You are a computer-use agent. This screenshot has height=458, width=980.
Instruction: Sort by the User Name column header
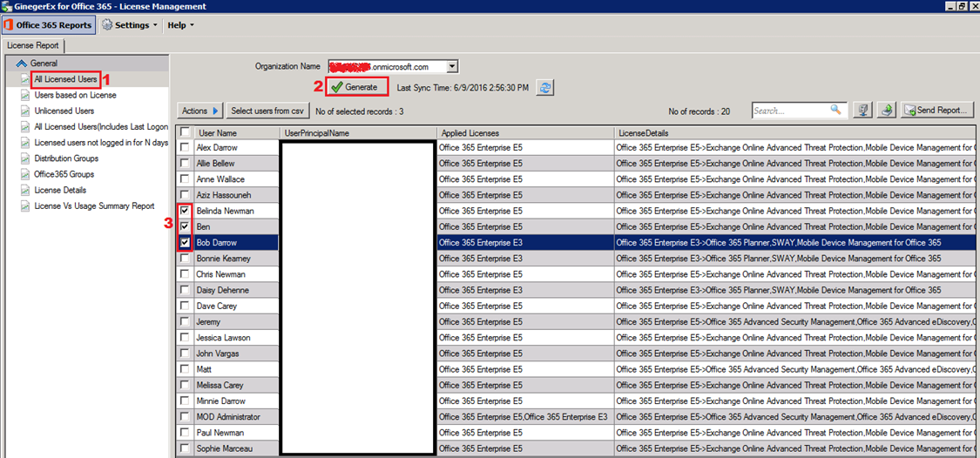point(236,133)
